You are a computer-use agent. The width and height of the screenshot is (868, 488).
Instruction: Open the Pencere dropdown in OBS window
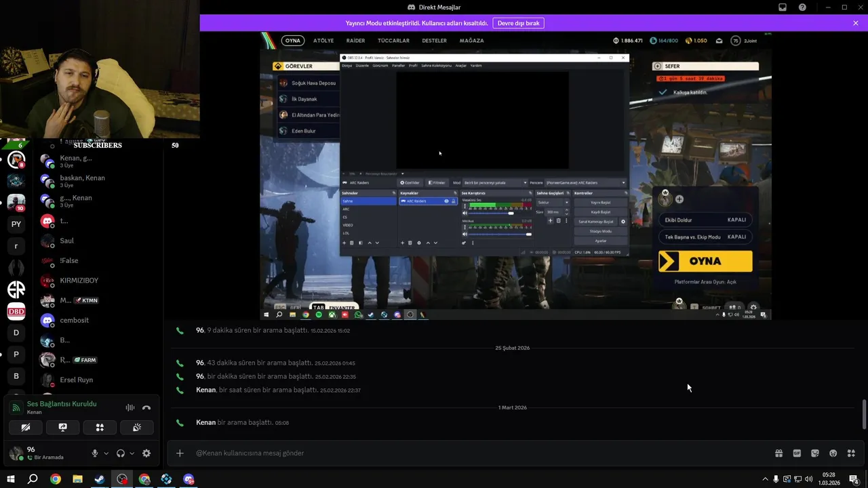[x=586, y=182]
